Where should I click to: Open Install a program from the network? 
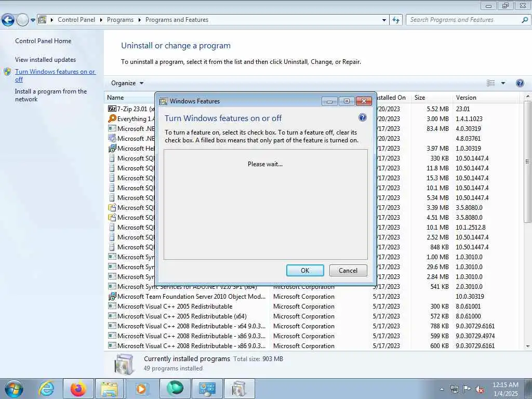click(51, 95)
